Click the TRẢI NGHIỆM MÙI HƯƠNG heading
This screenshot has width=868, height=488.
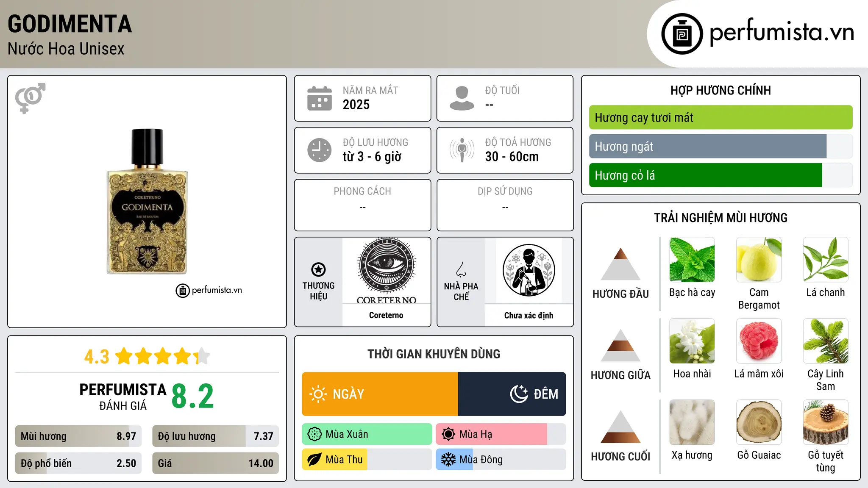coord(721,218)
